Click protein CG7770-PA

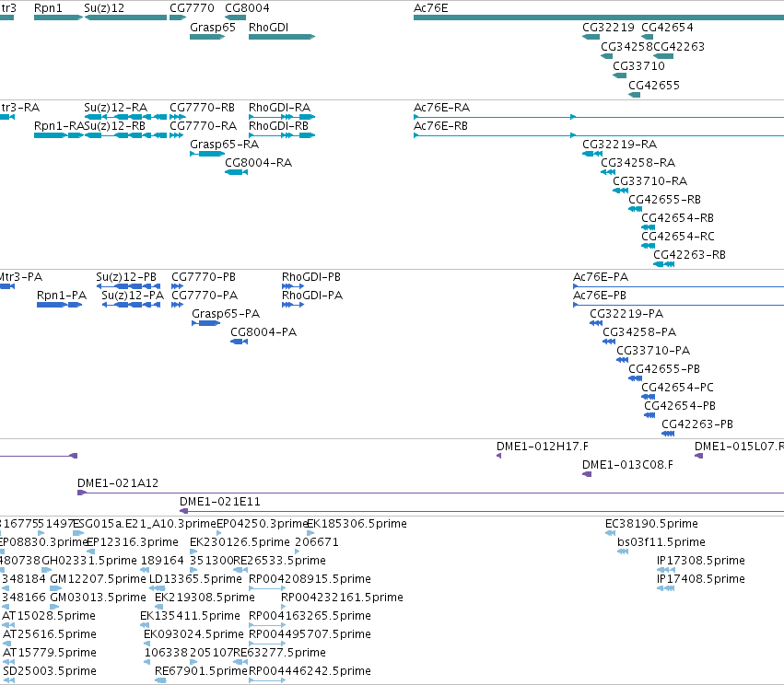(205, 296)
